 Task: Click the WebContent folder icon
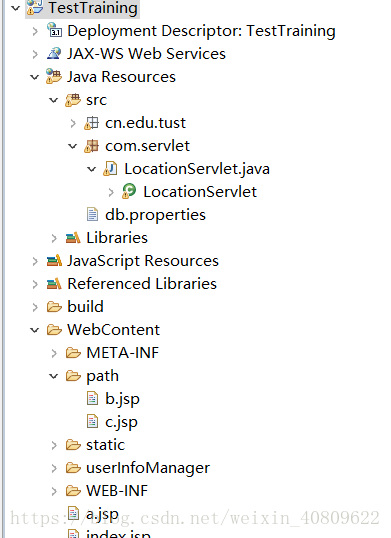tap(54, 329)
